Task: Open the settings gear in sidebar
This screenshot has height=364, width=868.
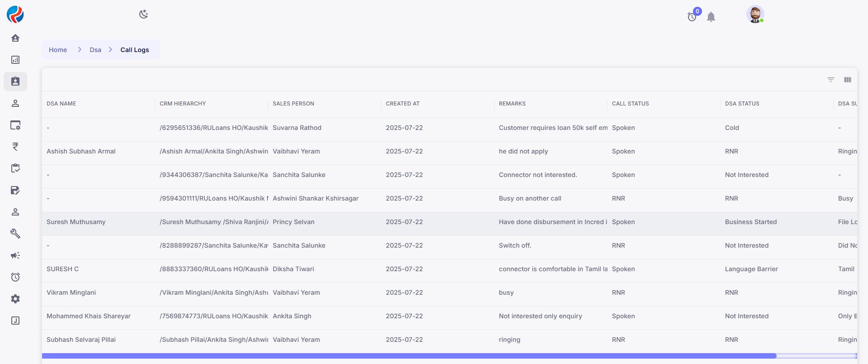Action: (x=15, y=299)
